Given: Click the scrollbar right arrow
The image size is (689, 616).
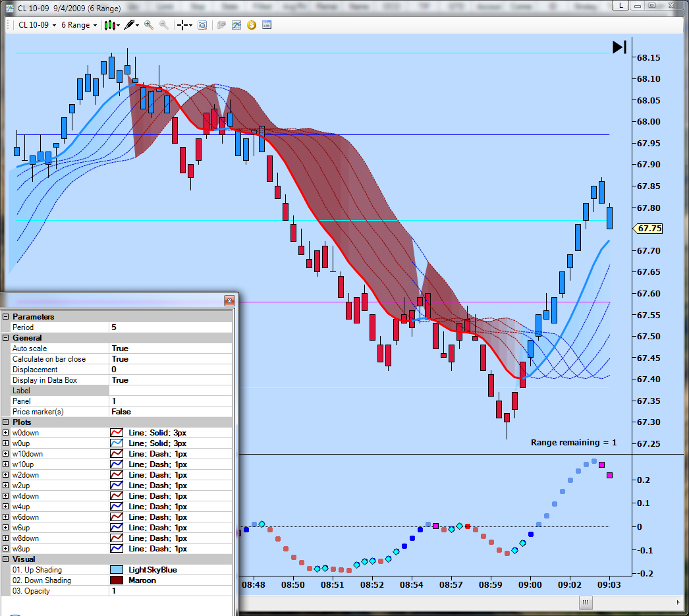Looking at the screenshot, I should 678,602.
